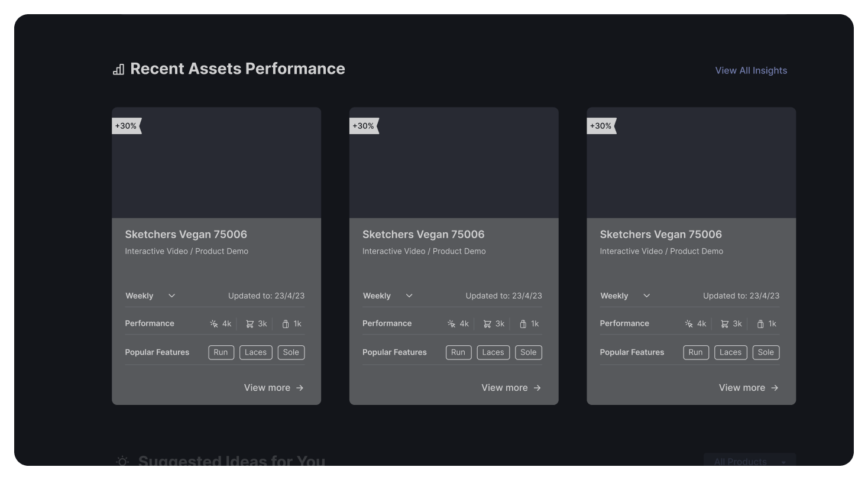
Task: Click the Performance label in the left card
Action: (150, 323)
